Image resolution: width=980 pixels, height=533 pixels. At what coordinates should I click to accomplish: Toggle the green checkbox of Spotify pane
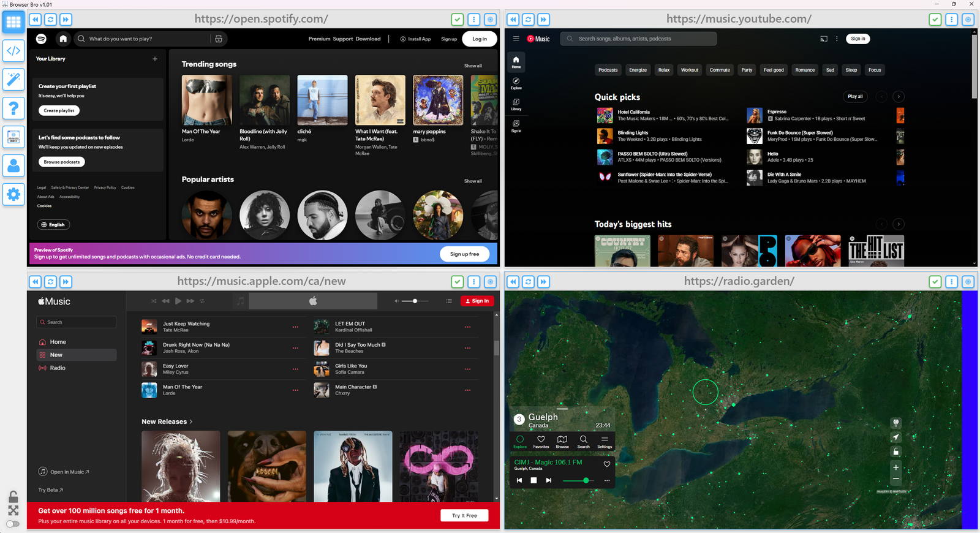(x=458, y=20)
